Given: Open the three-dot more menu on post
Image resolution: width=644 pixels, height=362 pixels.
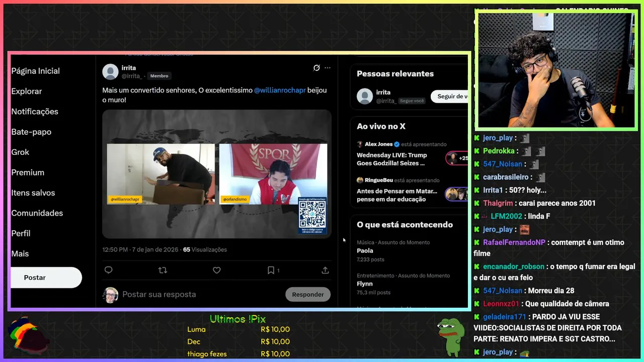Looking at the screenshot, I should 328,68.
